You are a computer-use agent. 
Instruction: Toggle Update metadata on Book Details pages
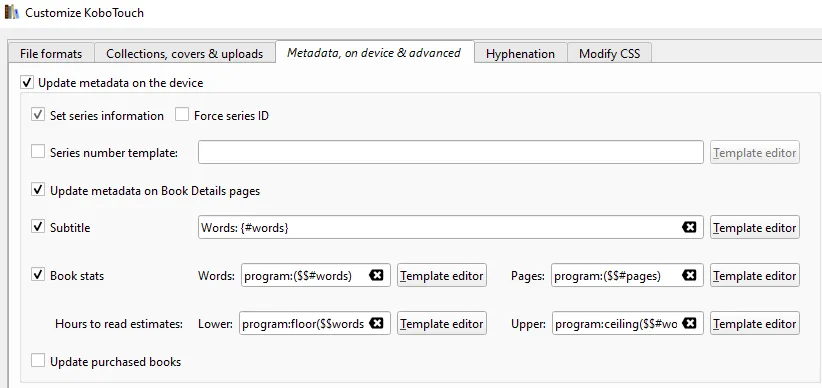(38, 190)
